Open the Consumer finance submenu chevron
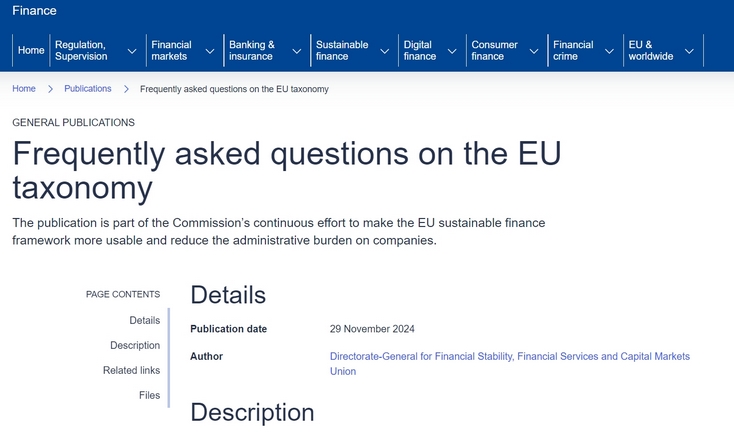The image size is (734, 432). pyautogui.click(x=534, y=51)
